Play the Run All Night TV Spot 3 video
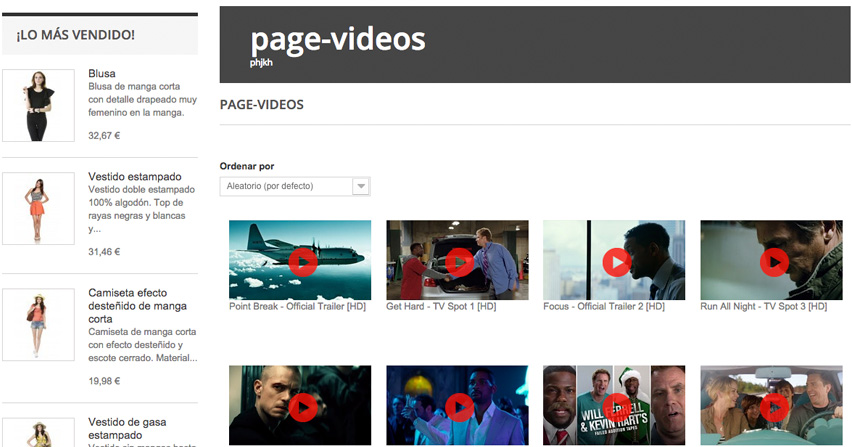Image resolution: width=852 pixels, height=447 pixels. 774,262
